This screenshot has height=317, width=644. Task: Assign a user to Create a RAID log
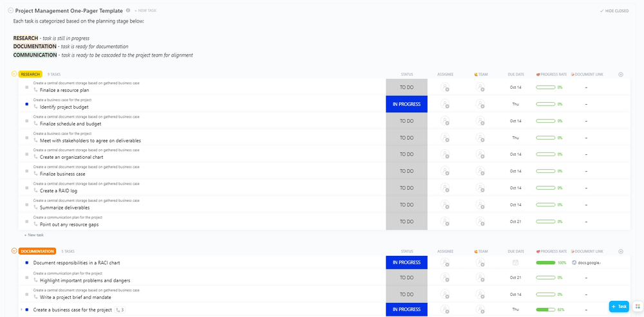click(445, 188)
